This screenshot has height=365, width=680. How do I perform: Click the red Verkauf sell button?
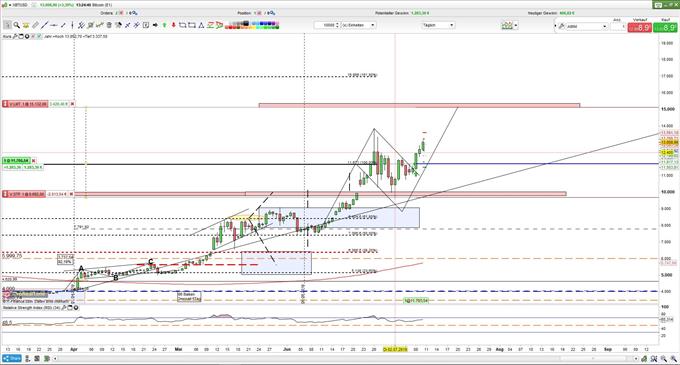[x=640, y=27]
